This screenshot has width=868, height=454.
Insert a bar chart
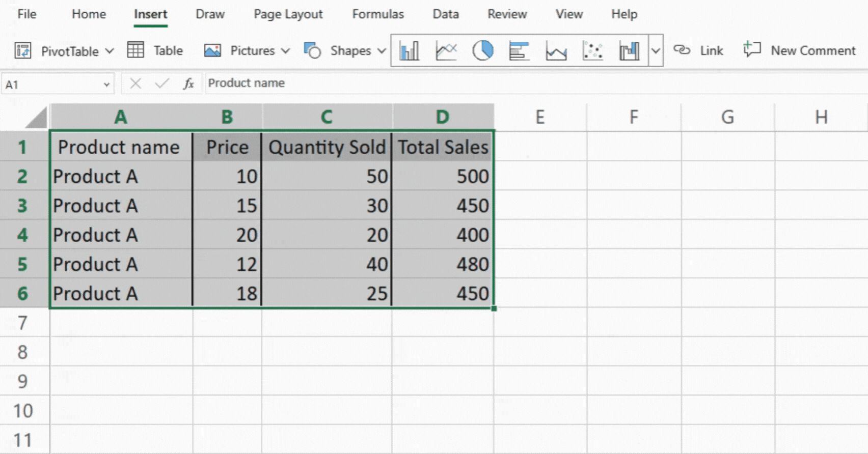pos(519,50)
